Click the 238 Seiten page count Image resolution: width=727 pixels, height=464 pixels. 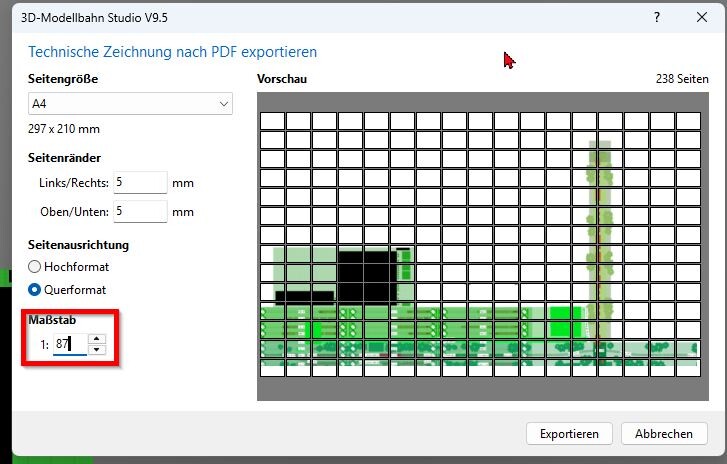point(682,79)
